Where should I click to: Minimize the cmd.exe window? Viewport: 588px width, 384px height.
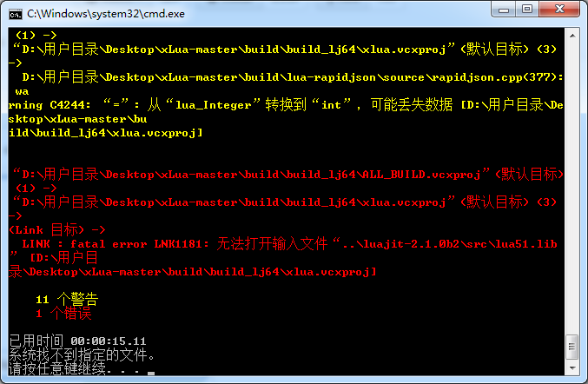[503, 10]
